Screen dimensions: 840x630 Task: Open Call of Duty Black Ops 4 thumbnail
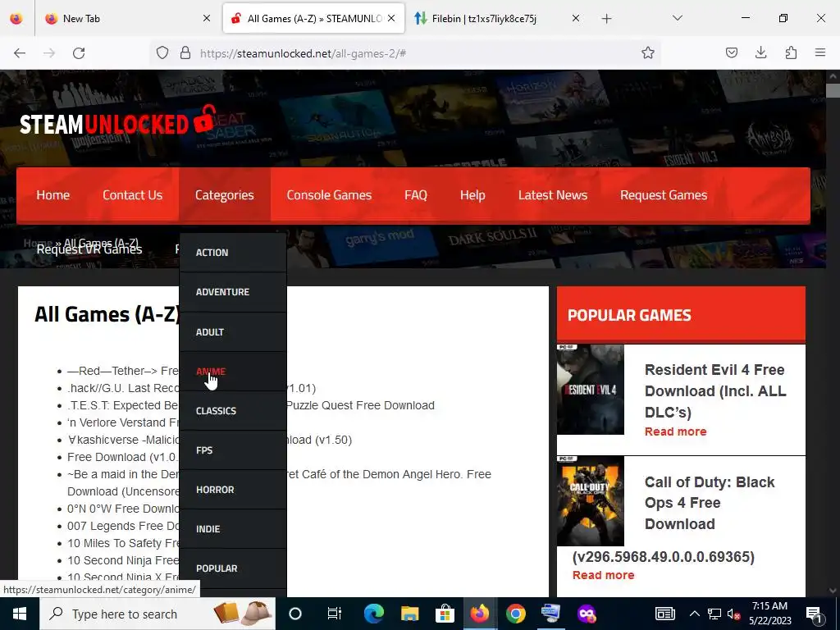[591, 501]
